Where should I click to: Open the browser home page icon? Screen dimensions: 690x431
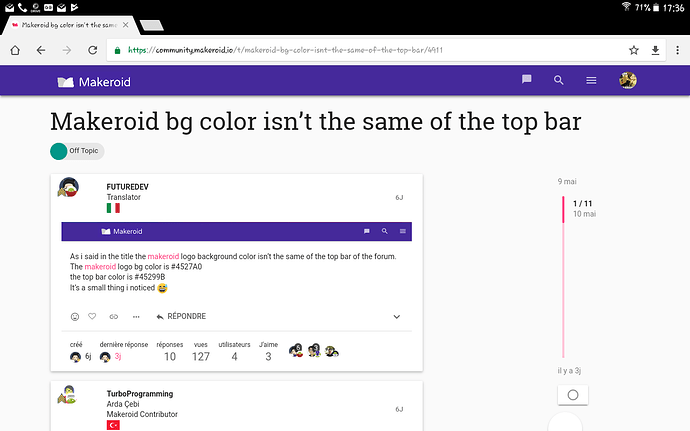coord(15,50)
